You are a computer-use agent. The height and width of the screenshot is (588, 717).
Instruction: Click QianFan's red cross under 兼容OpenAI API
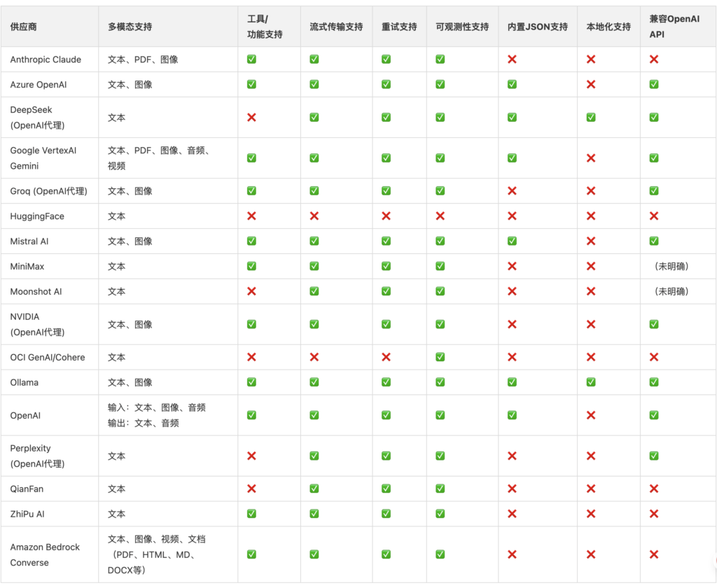654,489
